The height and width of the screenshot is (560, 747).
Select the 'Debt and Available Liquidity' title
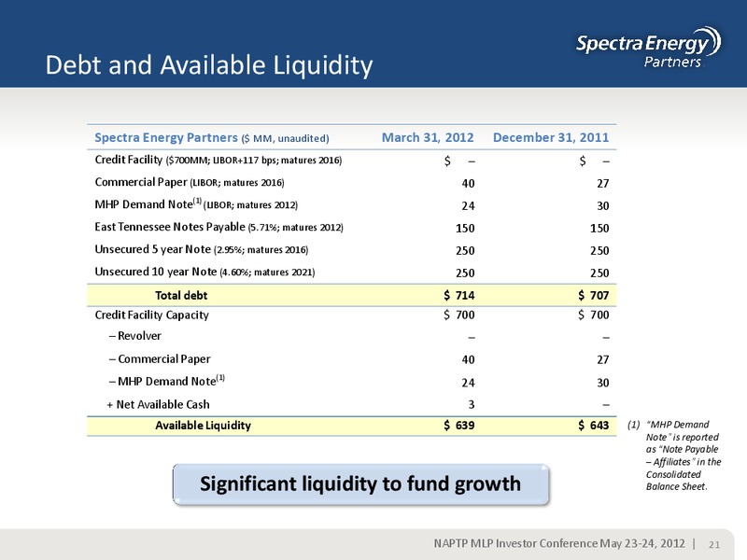208,64
